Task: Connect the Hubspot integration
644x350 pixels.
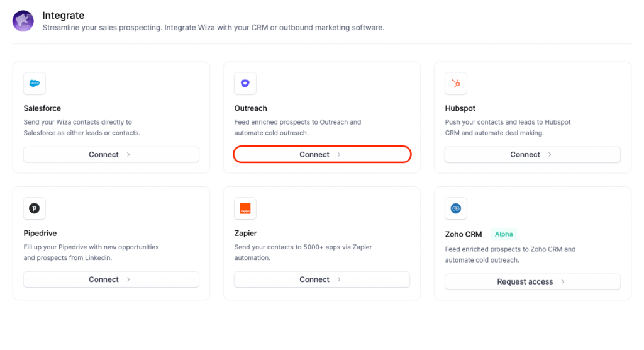Action: pyautogui.click(x=532, y=154)
